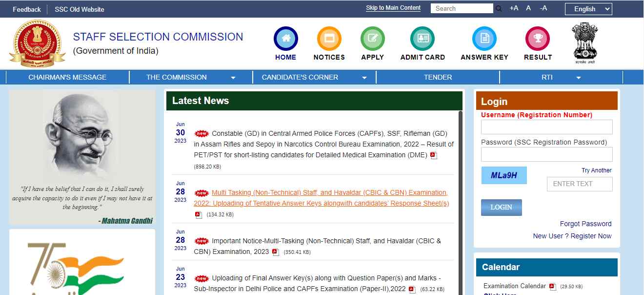
Task: Expand the RTI menu arrow
Action: click(579, 78)
